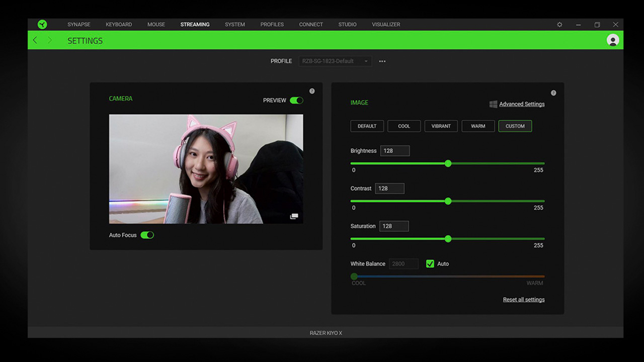Image resolution: width=644 pixels, height=362 pixels.
Task: Uncheck Auto white balance
Action: coord(430,263)
